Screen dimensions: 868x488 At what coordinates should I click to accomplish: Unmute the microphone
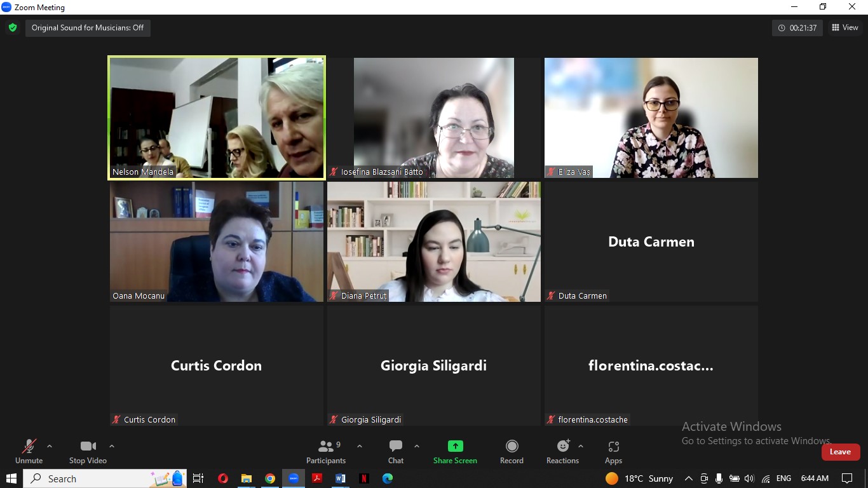click(x=29, y=452)
